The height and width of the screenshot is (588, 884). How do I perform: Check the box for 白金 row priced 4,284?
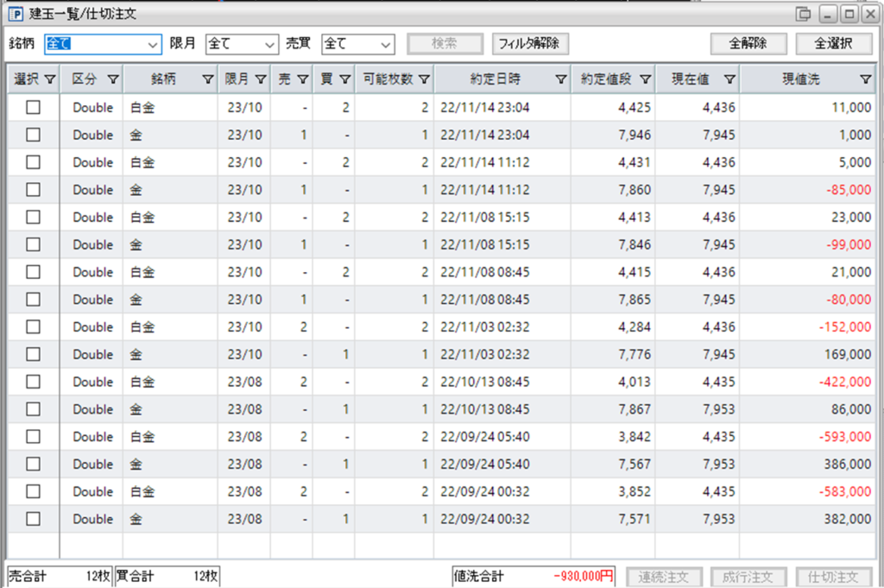click(x=34, y=327)
